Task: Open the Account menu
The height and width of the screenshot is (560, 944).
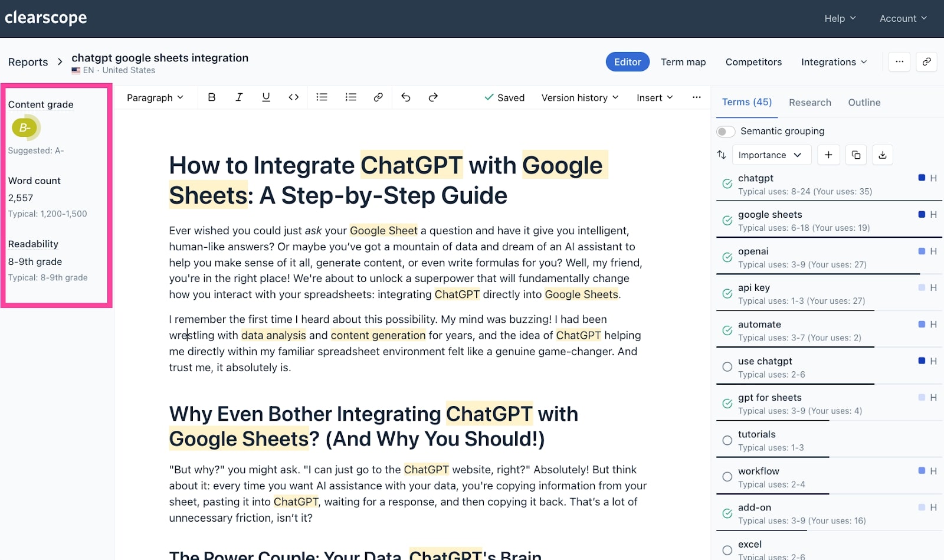Action: point(903,18)
